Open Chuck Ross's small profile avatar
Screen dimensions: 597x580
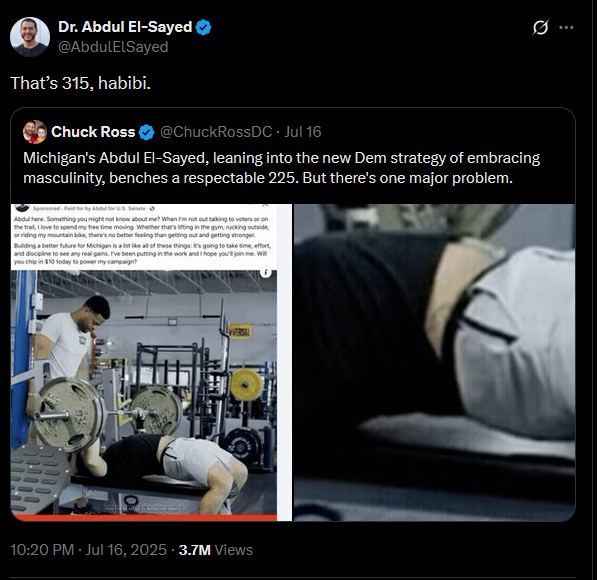(x=35, y=132)
